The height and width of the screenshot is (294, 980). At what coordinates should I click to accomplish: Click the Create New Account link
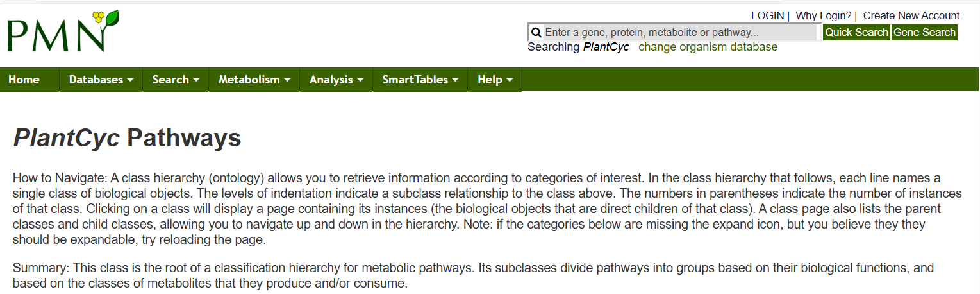[911, 15]
